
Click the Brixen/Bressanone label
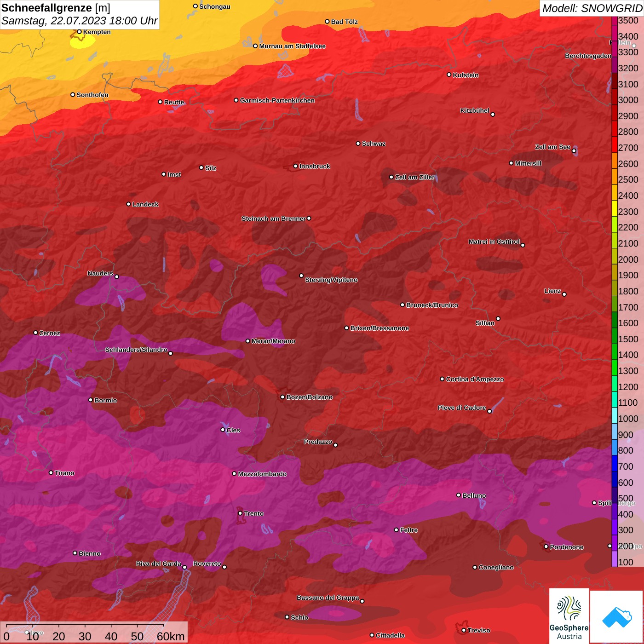click(x=379, y=328)
